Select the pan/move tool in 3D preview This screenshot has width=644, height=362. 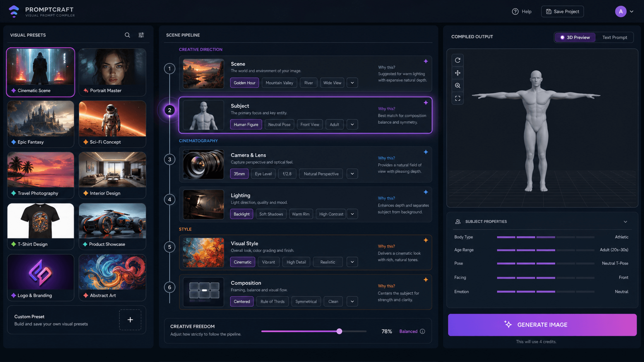coord(458,73)
